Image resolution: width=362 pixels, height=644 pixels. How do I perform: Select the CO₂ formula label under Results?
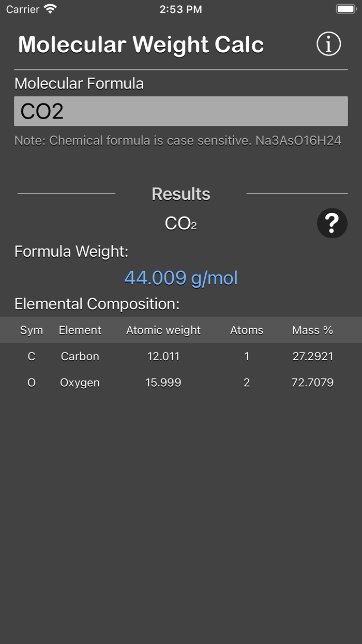pyautogui.click(x=180, y=223)
